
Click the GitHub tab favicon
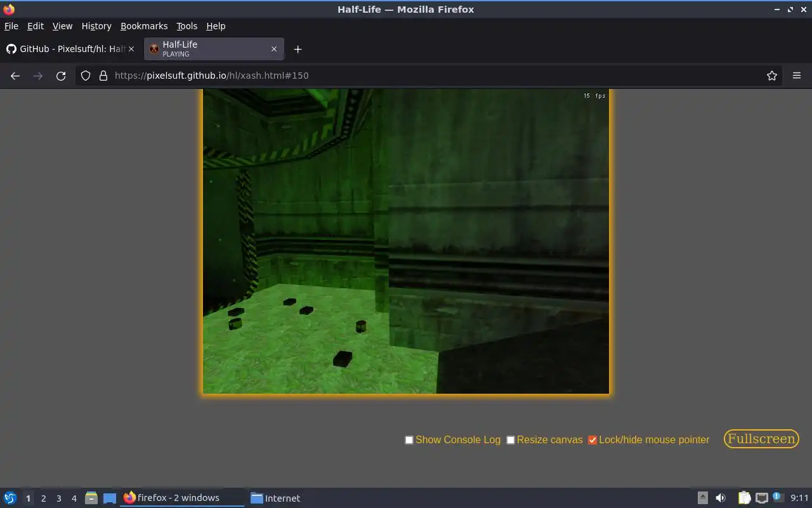coord(11,49)
